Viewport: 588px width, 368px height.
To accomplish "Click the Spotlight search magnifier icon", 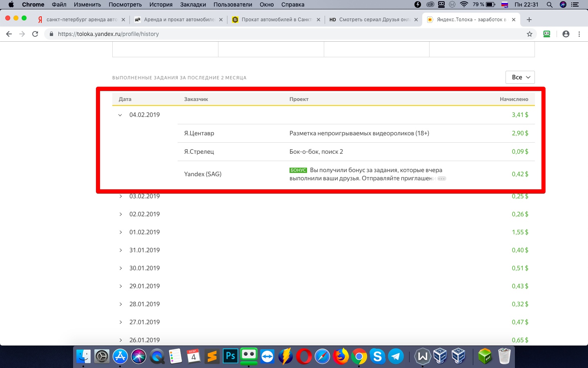I will 550,4.
